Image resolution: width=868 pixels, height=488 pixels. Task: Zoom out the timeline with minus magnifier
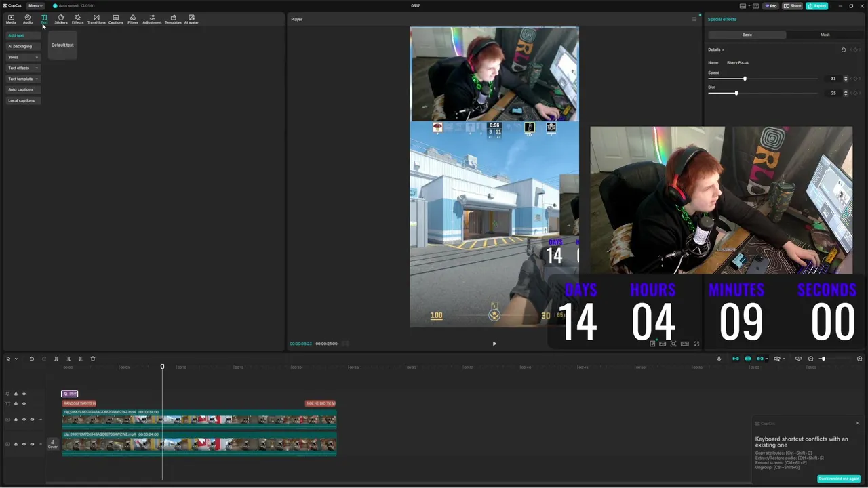click(811, 359)
